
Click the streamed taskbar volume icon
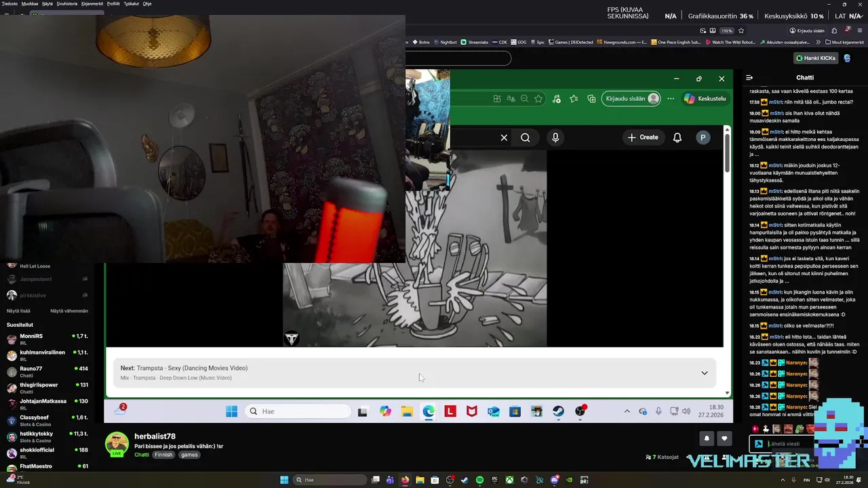[686, 411]
